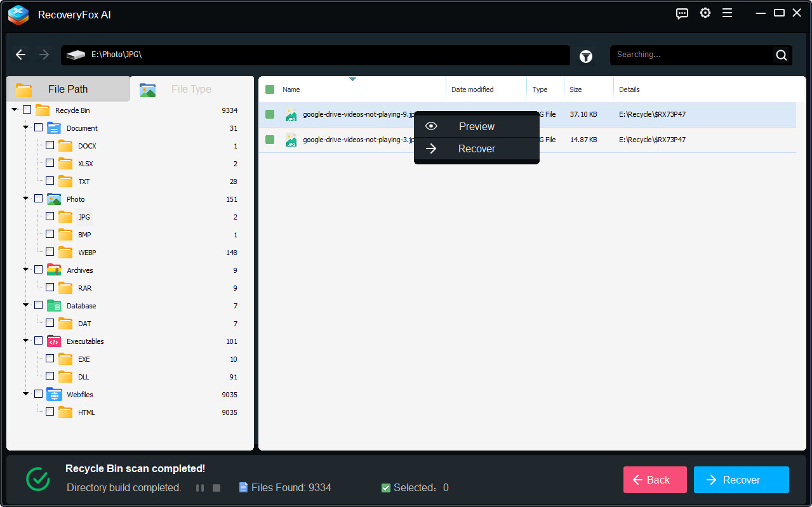812x507 pixels.
Task: Choose Preview from context menu
Action: click(x=477, y=126)
